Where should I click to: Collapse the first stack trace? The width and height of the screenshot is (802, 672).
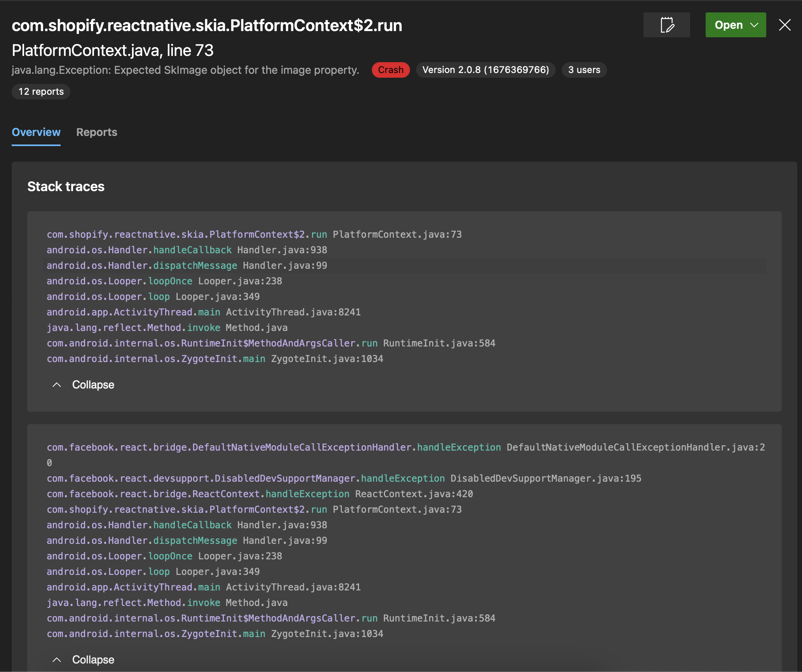pos(93,385)
